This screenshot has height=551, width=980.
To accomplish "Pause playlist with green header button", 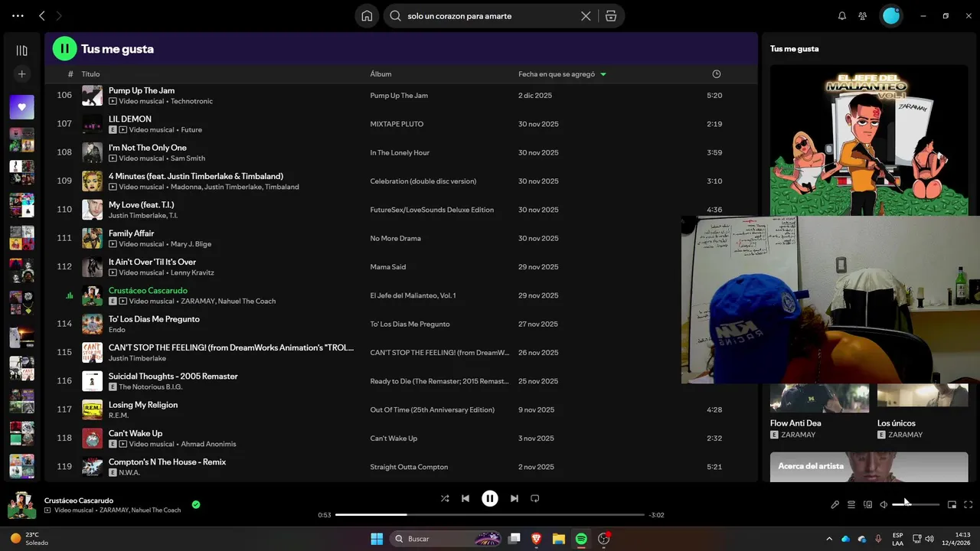I will (64, 48).
